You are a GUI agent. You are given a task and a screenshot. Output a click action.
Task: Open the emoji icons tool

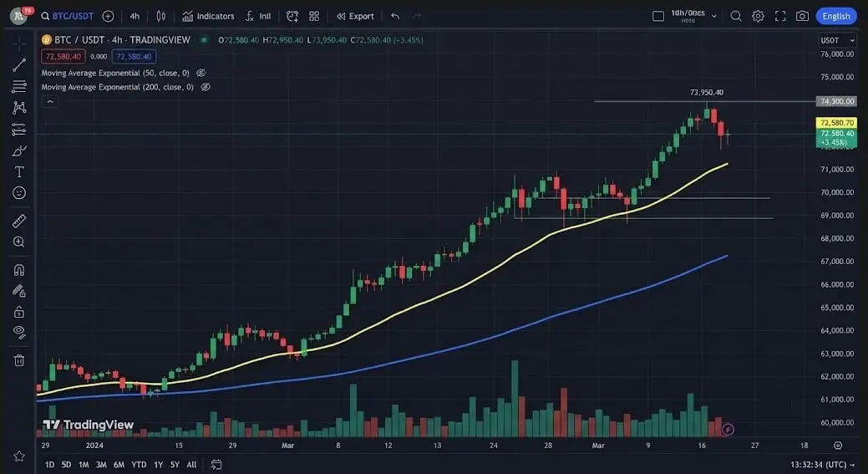click(19, 193)
